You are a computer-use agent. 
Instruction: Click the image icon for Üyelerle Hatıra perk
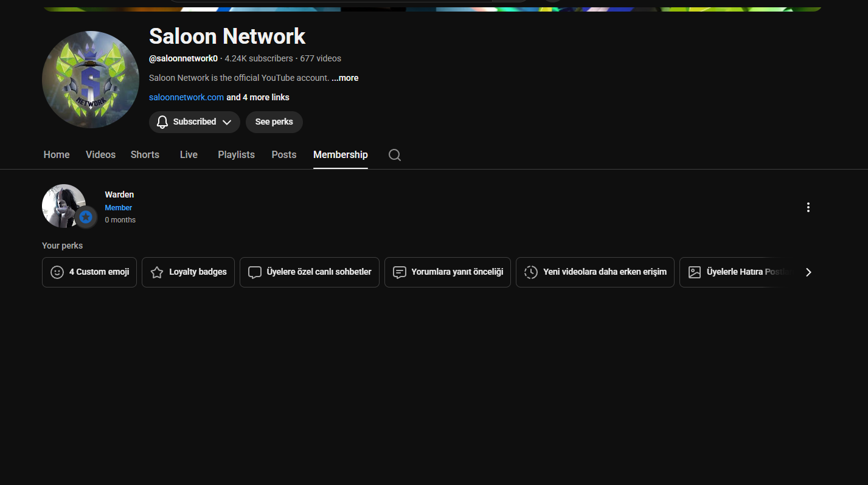(695, 272)
